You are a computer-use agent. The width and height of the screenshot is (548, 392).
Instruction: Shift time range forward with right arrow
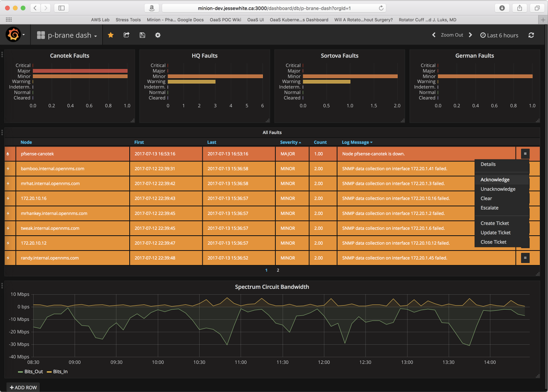pos(470,35)
